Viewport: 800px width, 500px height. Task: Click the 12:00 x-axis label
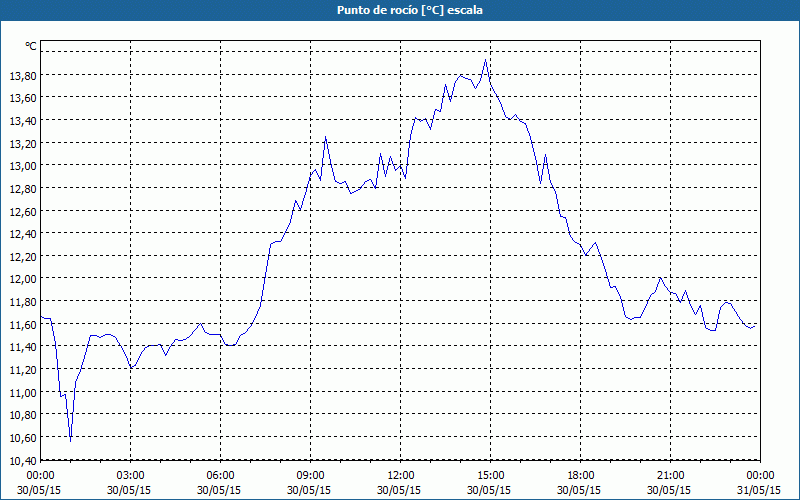point(401,476)
